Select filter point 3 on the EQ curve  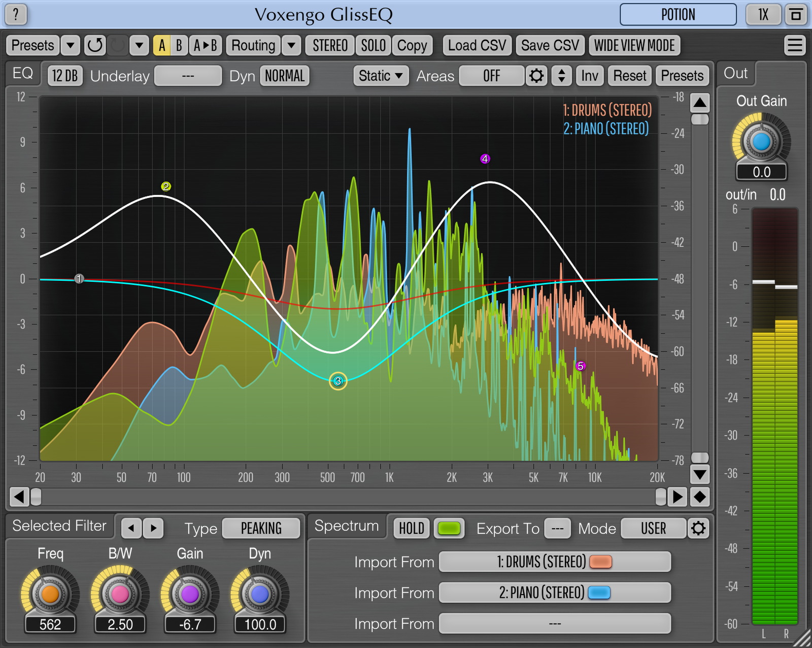pos(337,381)
